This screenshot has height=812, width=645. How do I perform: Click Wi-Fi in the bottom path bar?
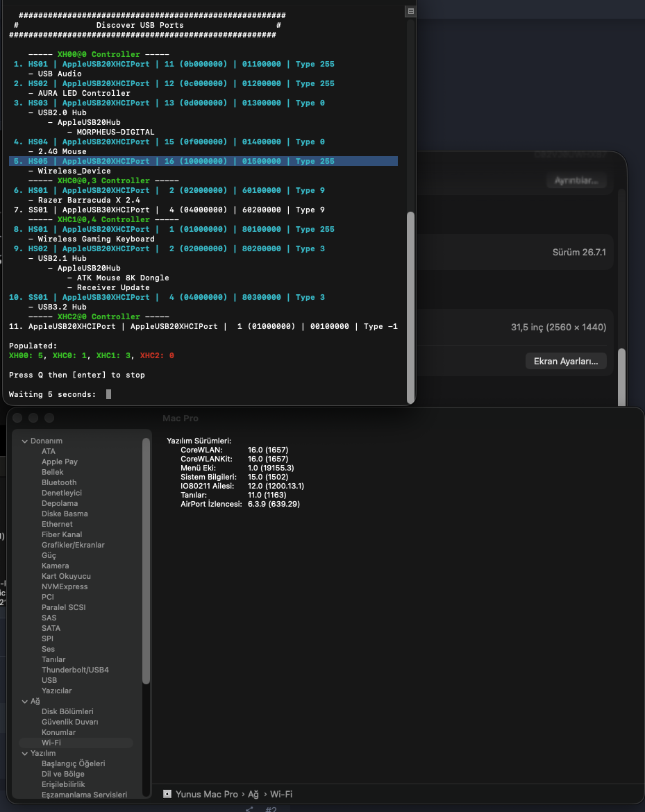pos(281,794)
